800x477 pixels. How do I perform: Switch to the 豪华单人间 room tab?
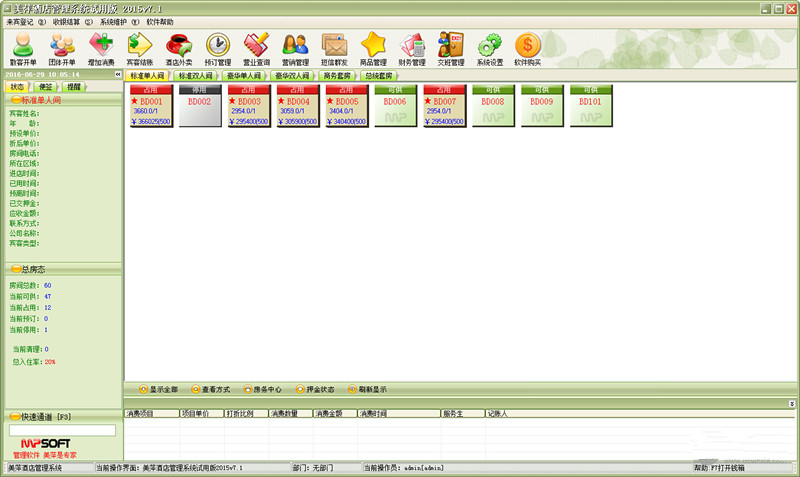coord(244,76)
